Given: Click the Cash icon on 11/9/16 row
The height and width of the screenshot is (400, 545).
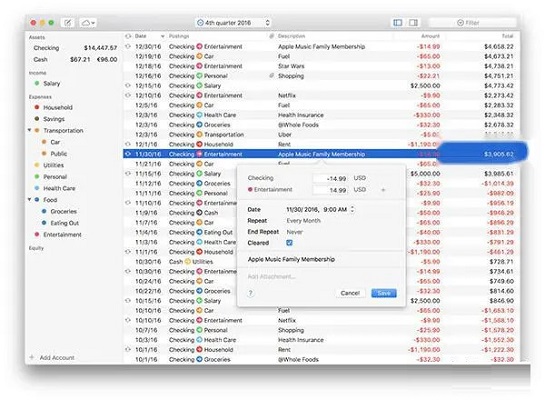Looking at the screenshot, I should point(200,212).
